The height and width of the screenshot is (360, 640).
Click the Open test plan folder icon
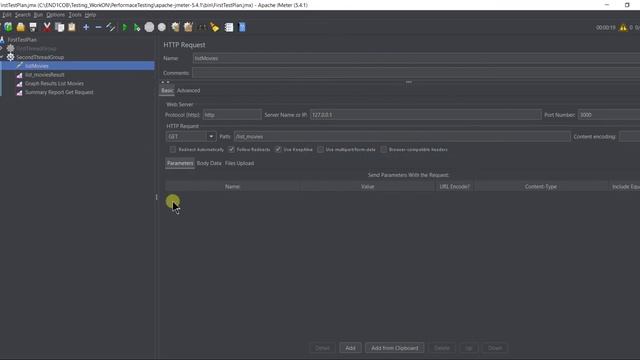20,27
